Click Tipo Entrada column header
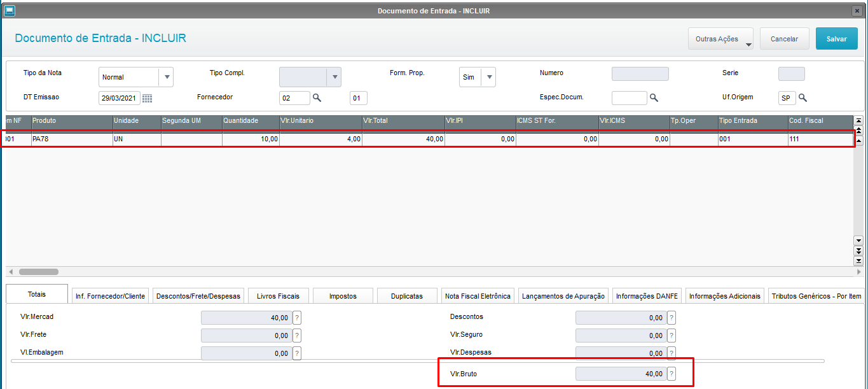Screen dimensions: 868x389 point(753,120)
